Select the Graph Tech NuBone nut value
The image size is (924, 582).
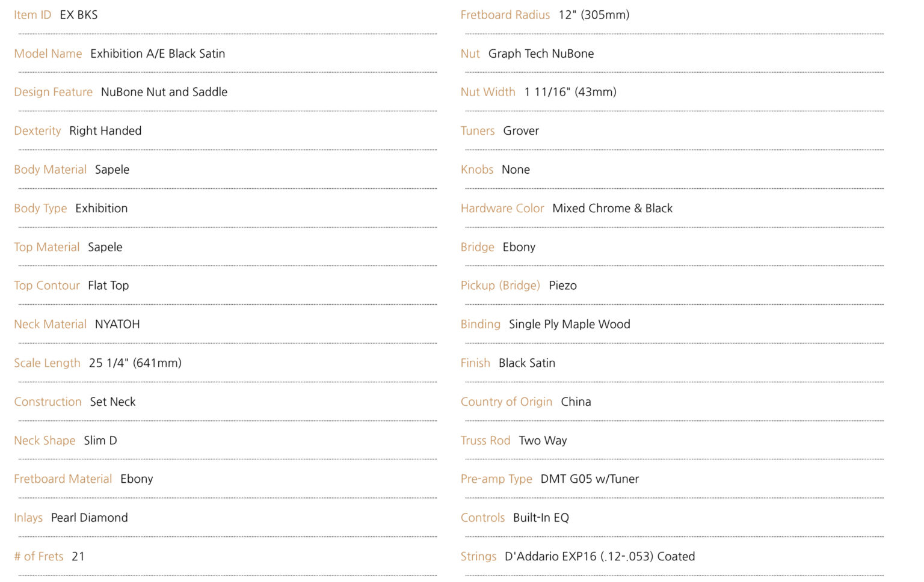541,54
